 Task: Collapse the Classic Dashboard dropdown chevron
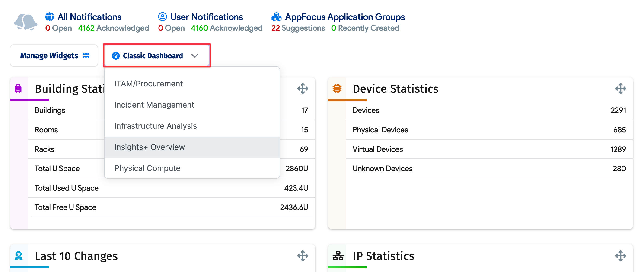195,56
